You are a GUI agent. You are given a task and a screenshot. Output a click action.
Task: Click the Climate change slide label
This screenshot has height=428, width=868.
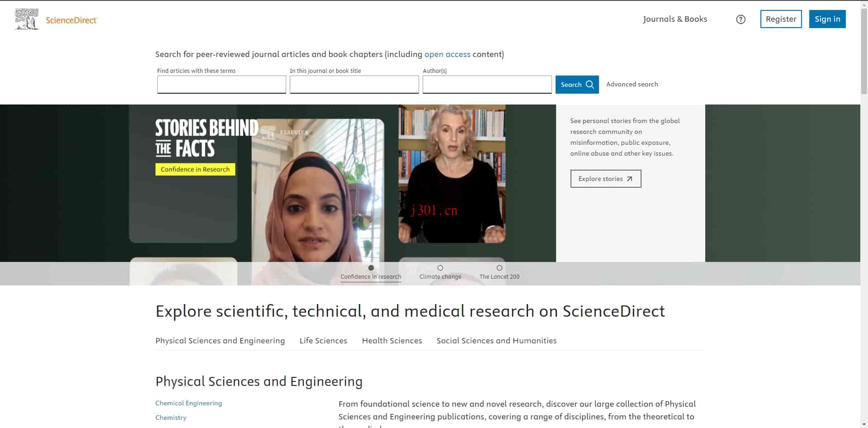tap(440, 277)
